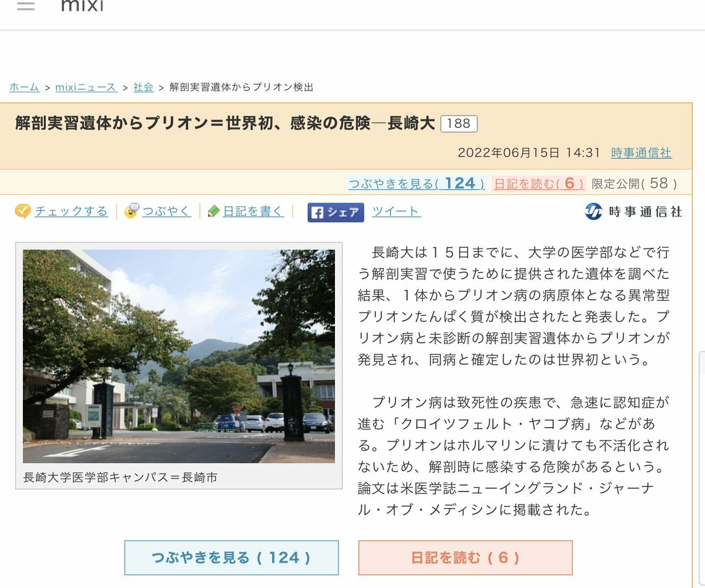Click 日記を読む(6) link in top bar

click(x=539, y=184)
